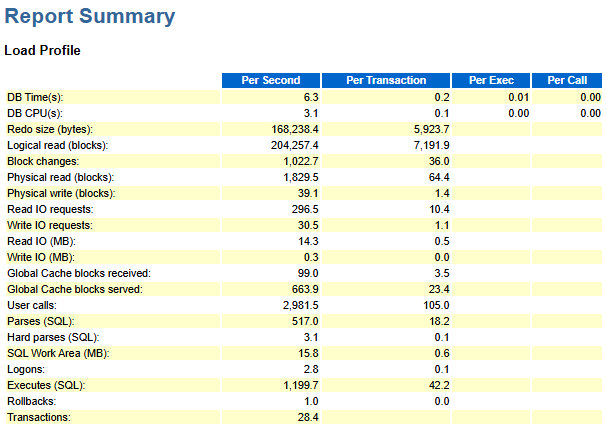Click the Report Summary heading
Image resolution: width=606 pixels, height=439 pixels.
[90, 17]
